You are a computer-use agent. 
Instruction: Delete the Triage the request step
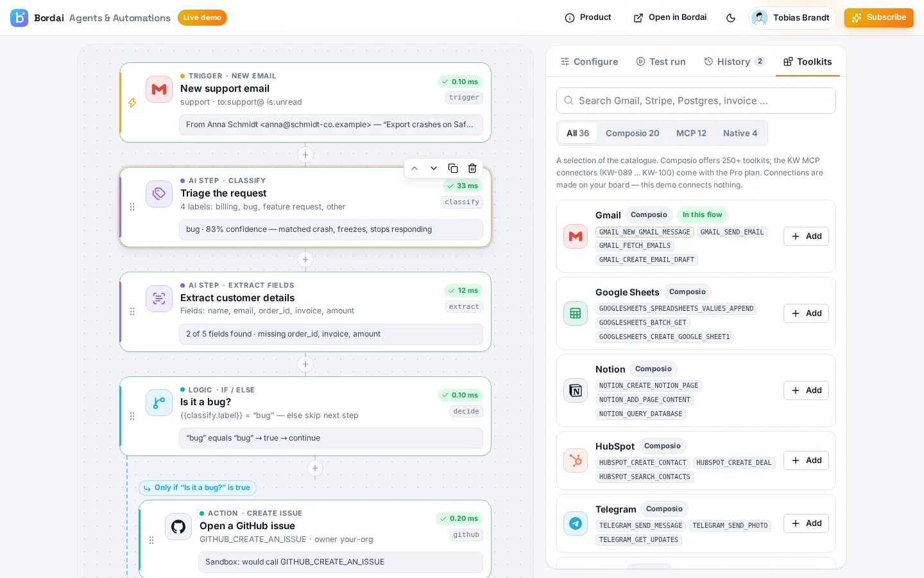point(472,168)
